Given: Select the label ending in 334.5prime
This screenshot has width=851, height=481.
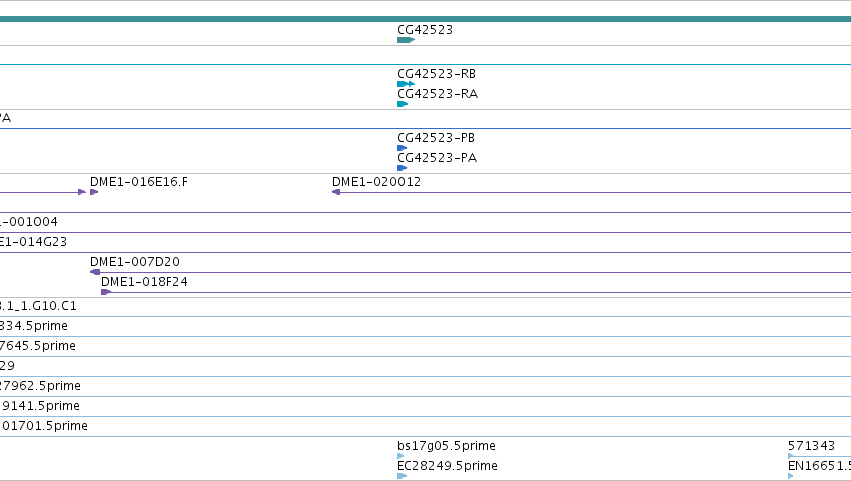Looking at the screenshot, I should pos(34,326).
